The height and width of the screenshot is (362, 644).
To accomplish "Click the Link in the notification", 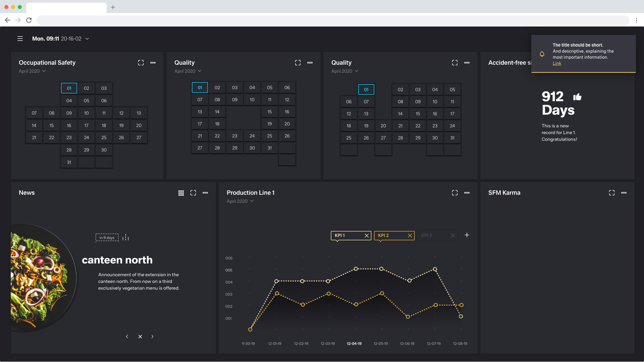I will [557, 63].
